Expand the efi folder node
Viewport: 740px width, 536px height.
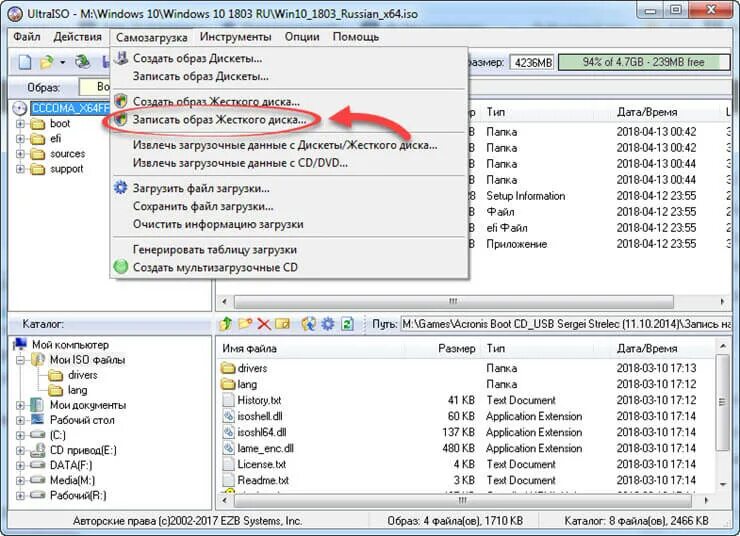pos(20,139)
